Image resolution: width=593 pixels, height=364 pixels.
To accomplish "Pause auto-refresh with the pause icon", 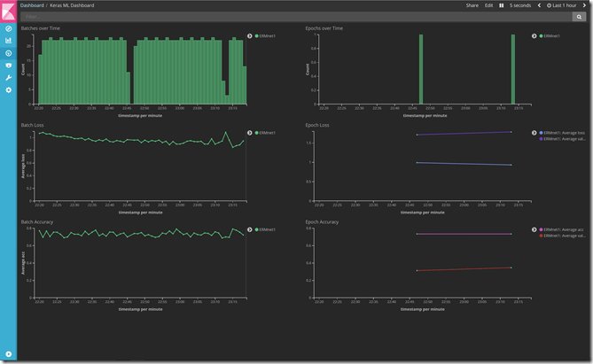I will click(501, 5).
